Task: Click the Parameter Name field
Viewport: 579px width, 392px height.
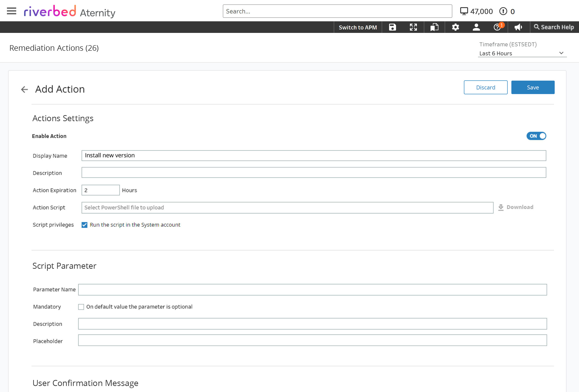Action: pyautogui.click(x=312, y=290)
